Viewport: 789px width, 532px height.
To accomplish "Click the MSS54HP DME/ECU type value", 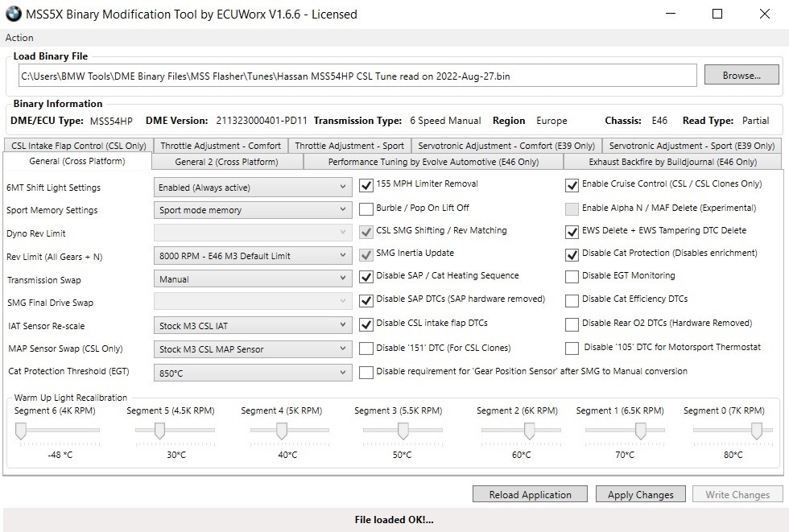I will pos(111,122).
